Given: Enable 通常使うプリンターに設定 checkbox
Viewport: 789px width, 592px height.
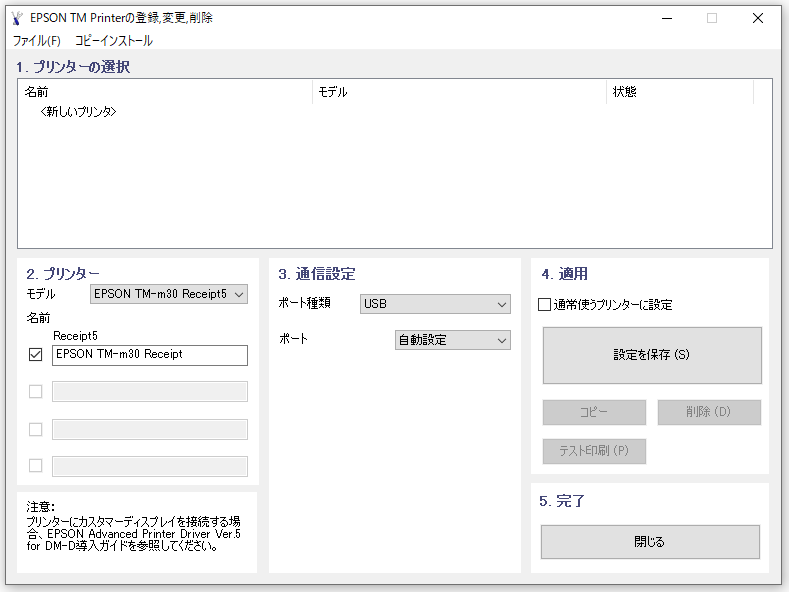Looking at the screenshot, I should tap(544, 305).
